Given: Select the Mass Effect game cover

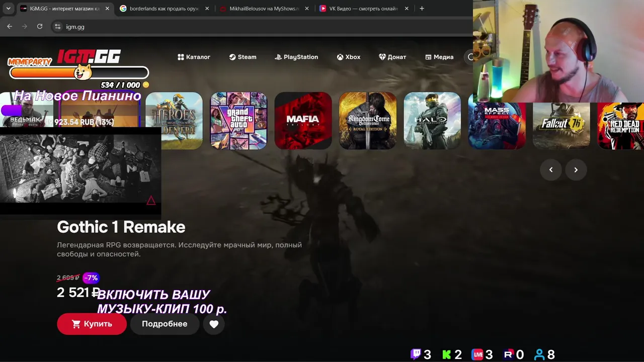Looking at the screenshot, I should point(497,126).
